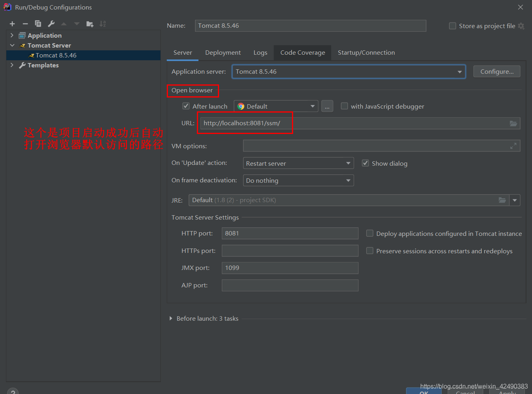Collapse the Tomcat Server tree node
The height and width of the screenshot is (394, 532).
[12, 46]
